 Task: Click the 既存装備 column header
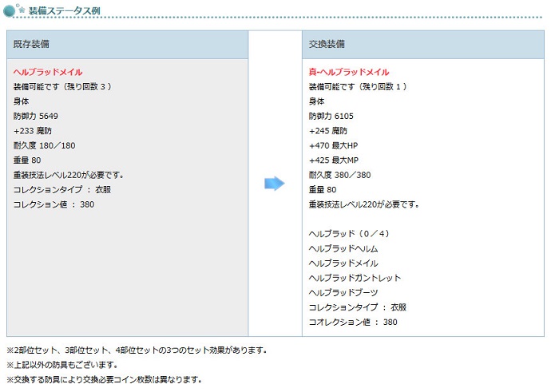128,44
